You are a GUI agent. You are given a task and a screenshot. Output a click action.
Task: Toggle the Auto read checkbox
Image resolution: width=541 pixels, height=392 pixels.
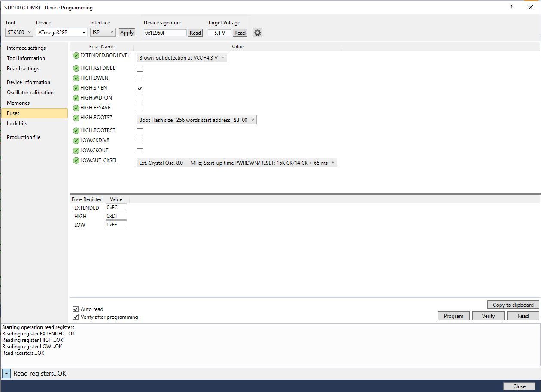76,309
